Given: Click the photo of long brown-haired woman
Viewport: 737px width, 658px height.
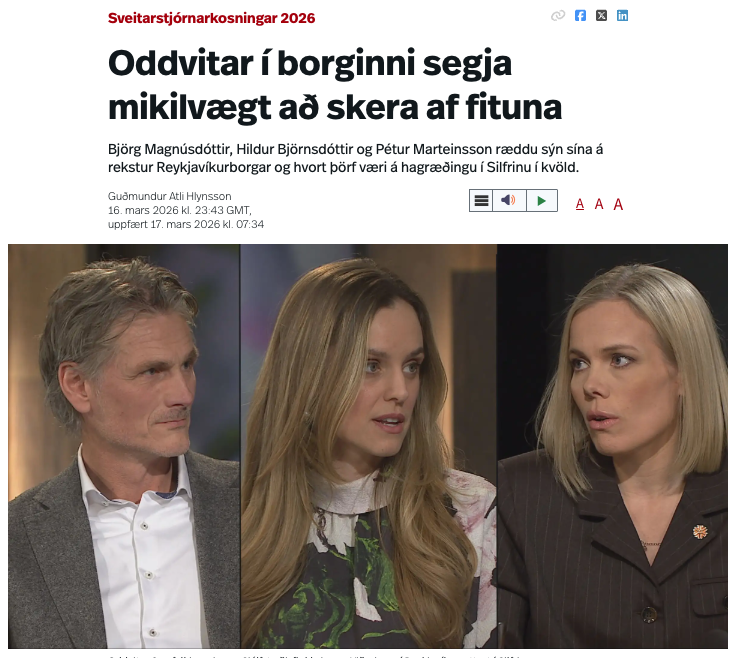Looking at the screenshot, I should (x=369, y=446).
